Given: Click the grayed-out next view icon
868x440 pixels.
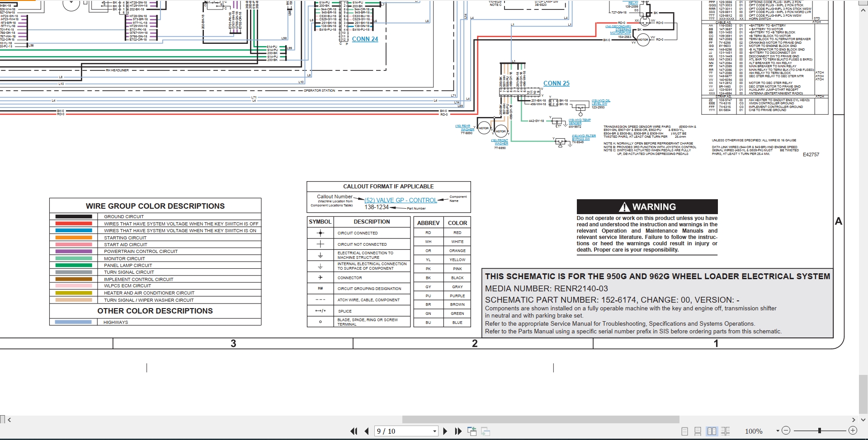Looking at the screenshot, I should click(x=486, y=431).
